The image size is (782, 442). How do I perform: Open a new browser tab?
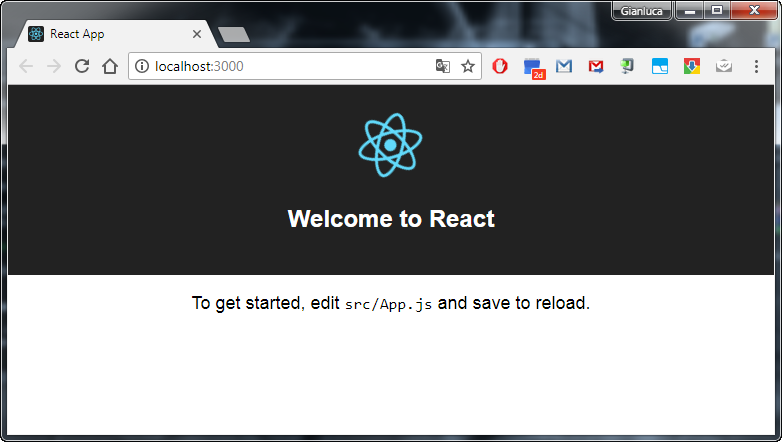(x=233, y=35)
